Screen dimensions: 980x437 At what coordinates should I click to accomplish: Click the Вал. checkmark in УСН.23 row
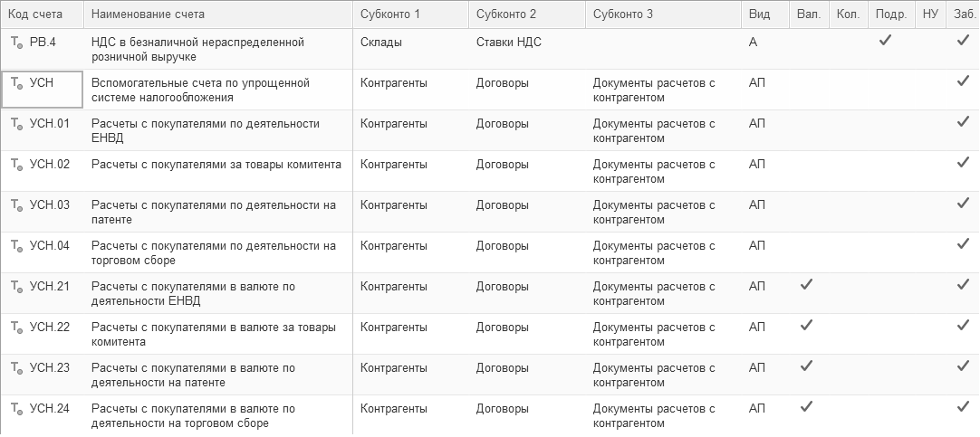pos(806,366)
